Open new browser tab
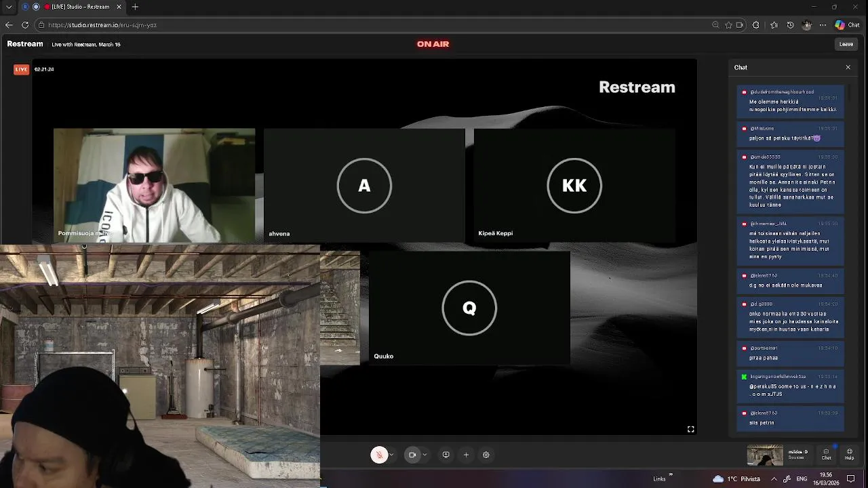Viewport: 868px width, 488px height. point(135,7)
